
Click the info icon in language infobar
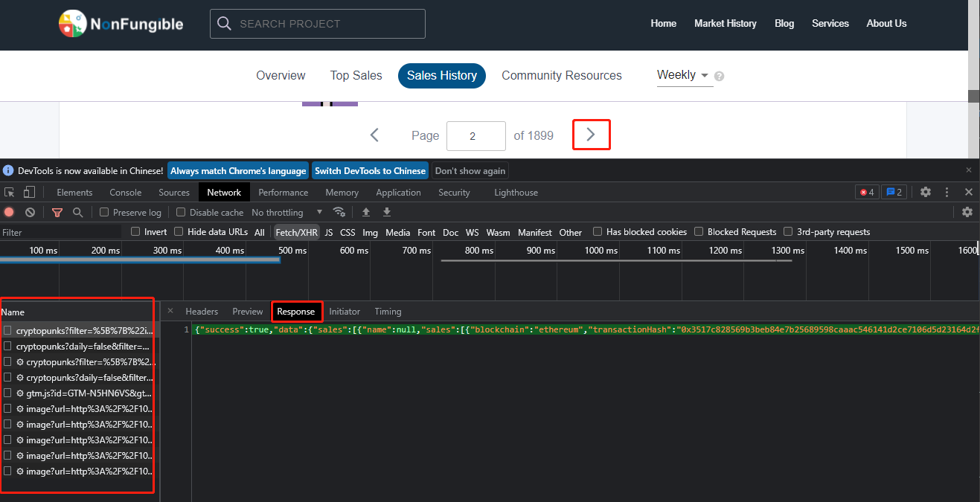click(8, 170)
